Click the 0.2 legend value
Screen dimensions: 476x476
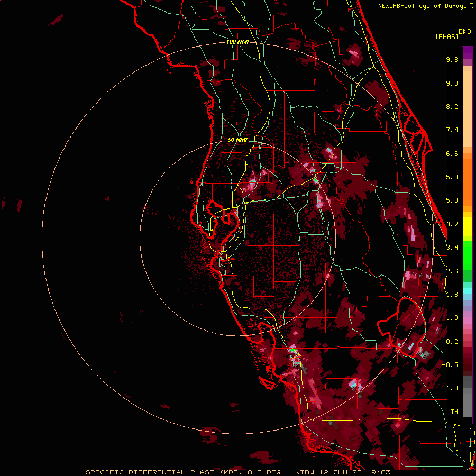tap(452, 342)
